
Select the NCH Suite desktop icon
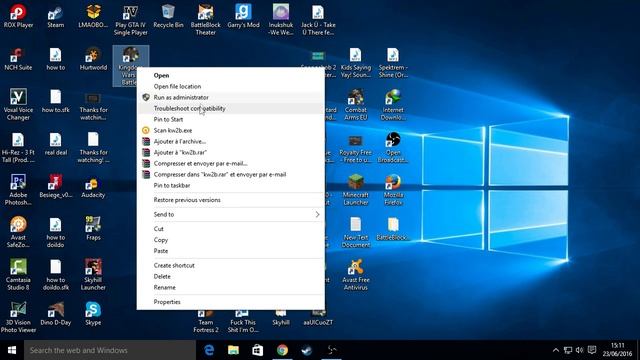(18, 59)
